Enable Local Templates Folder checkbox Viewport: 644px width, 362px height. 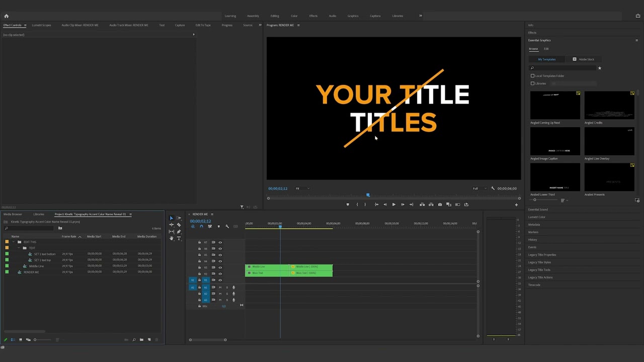pos(532,76)
